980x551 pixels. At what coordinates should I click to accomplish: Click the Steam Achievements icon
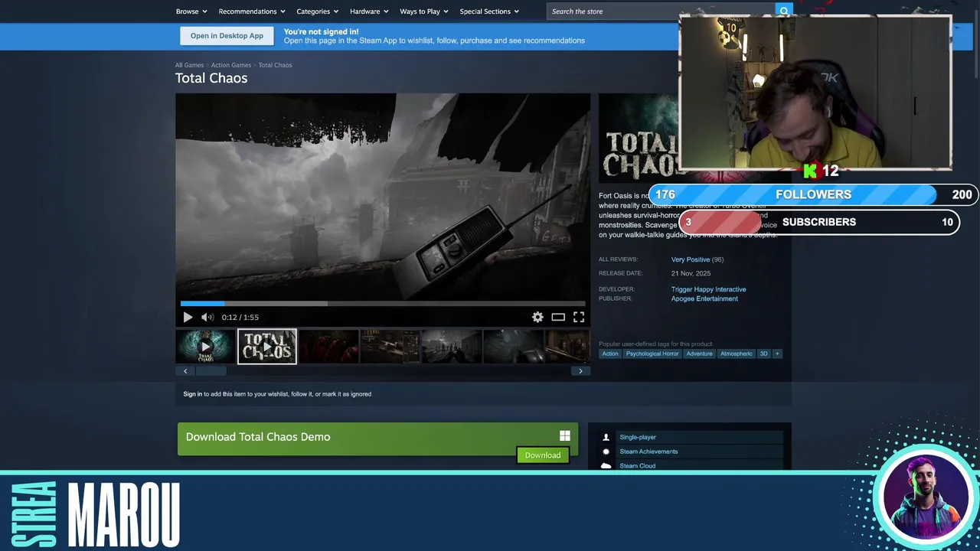pyautogui.click(x=606, y=452)
